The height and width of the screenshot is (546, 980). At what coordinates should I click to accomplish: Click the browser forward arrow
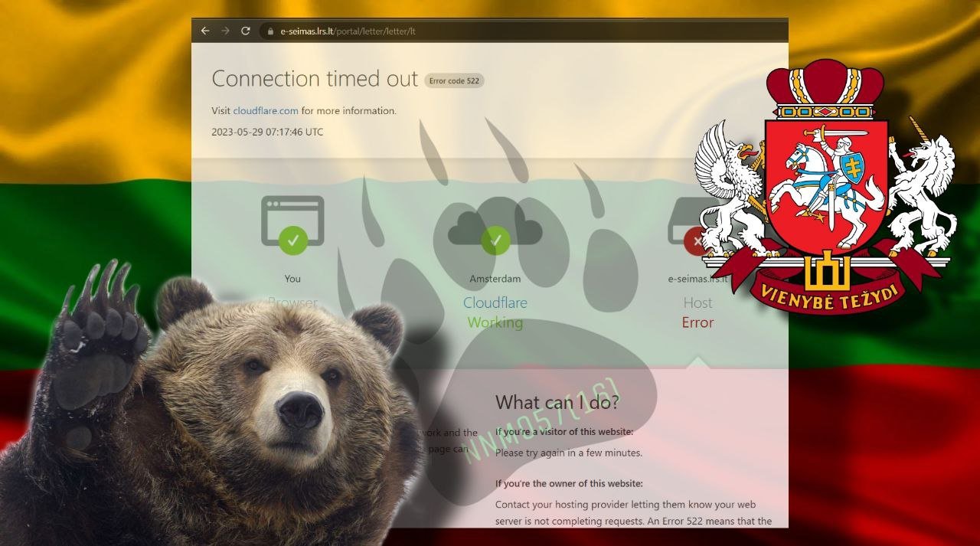click(x=225, y=31)
